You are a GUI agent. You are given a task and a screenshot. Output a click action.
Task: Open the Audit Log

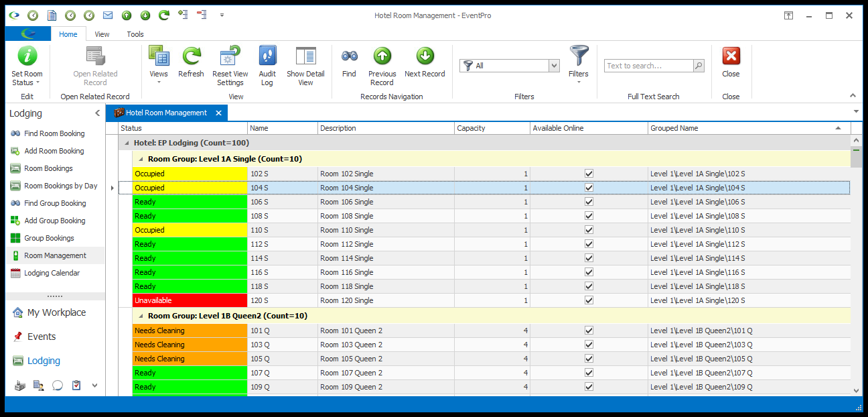point(267,66)
